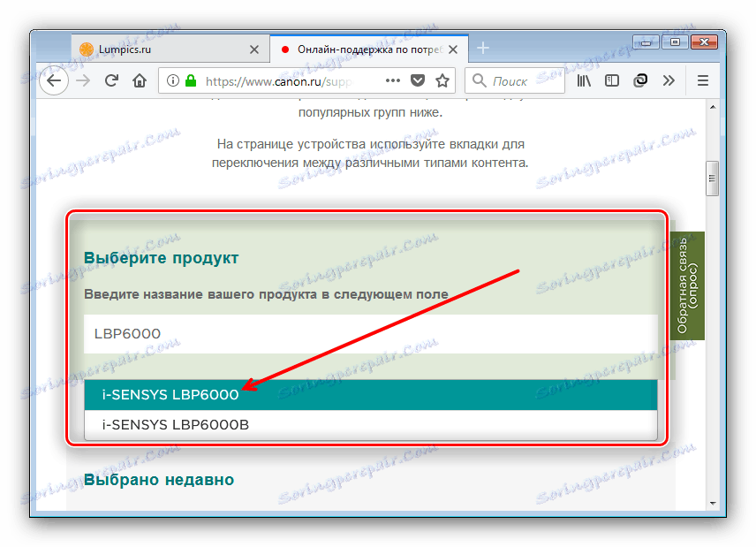Go back with the browser Back arrow
This screenshot has width=756, height=547.
(x=54, y=80)
